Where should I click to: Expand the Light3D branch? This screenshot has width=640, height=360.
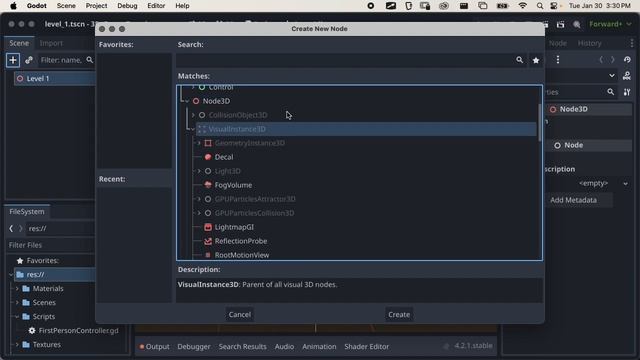coord(199,171)
